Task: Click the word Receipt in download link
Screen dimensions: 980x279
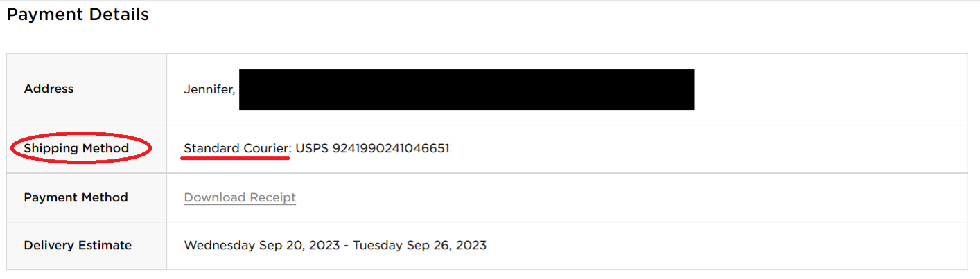Action: click(272, 197)
